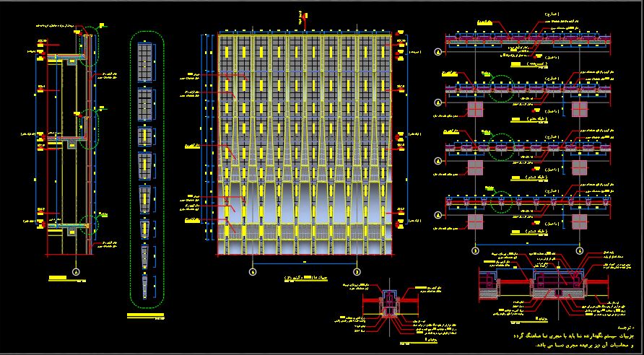Image resolution: width=644 pixels, height=355 pixels.
Task: Select axis bubble beside the fourth plan section
Action: (x=438, y=216)
